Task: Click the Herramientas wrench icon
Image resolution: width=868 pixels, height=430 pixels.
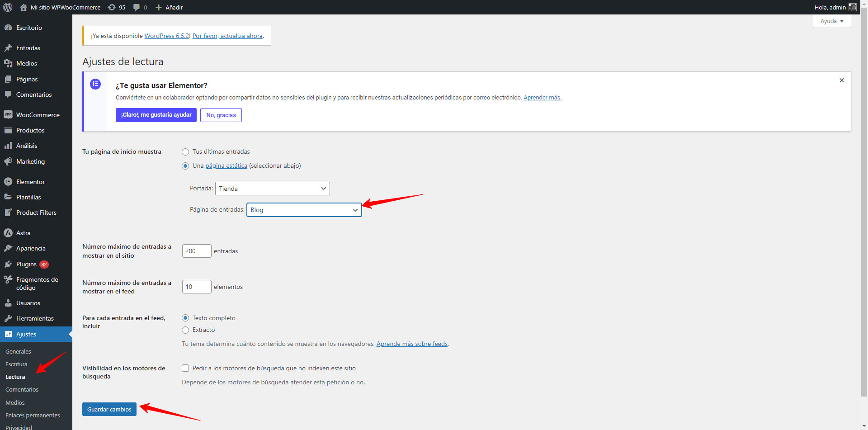Action: 8,318
